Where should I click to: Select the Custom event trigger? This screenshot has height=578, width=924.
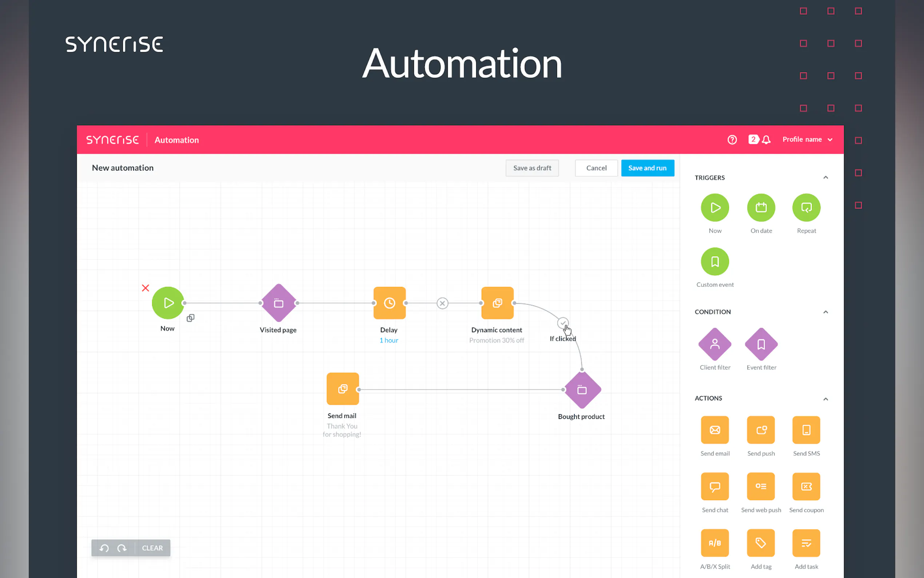(x=715, y=261)
